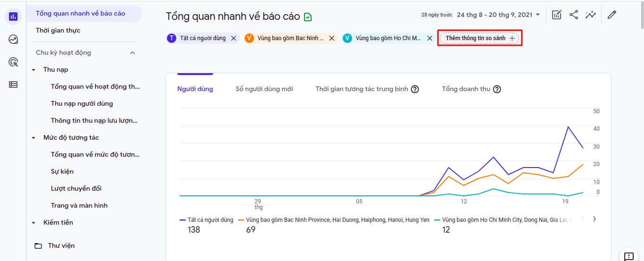Switch to 'Tổng doanh thu' tab
Screen dimensions: 644x261
(466, 89)
